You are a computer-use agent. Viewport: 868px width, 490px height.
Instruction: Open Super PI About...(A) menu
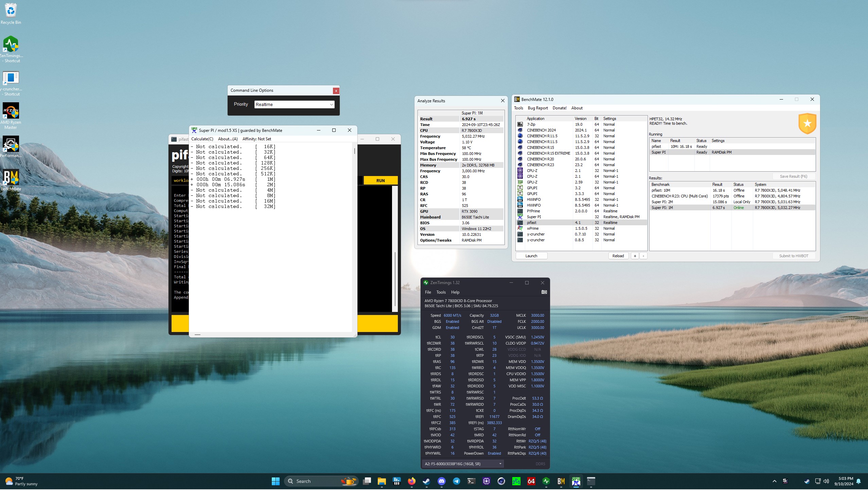[228, 139]
